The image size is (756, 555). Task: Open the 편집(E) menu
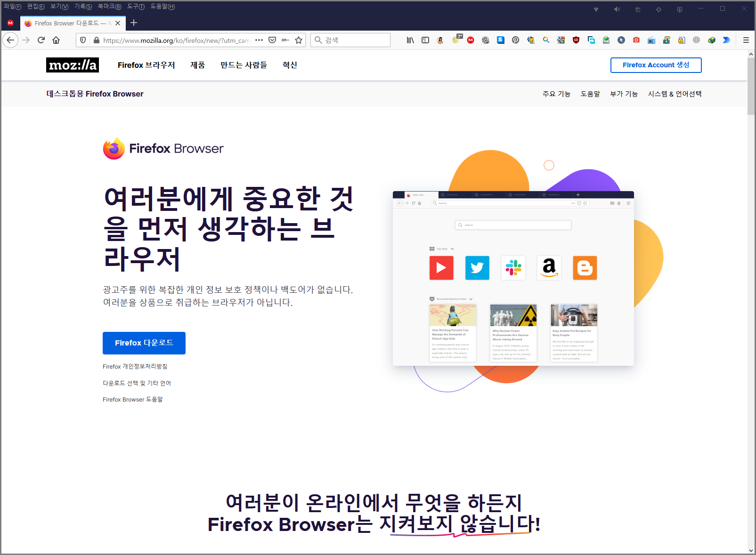click(36, 7)
